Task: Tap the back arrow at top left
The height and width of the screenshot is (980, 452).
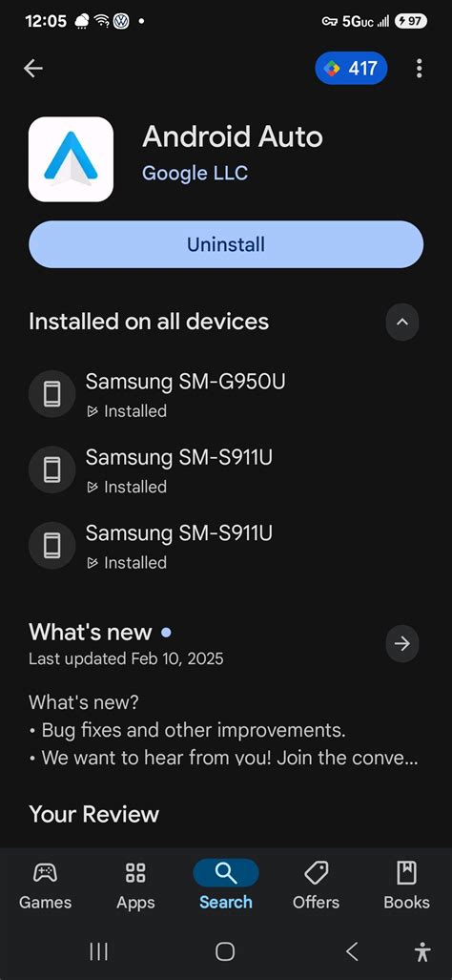Action: point(33,69)
